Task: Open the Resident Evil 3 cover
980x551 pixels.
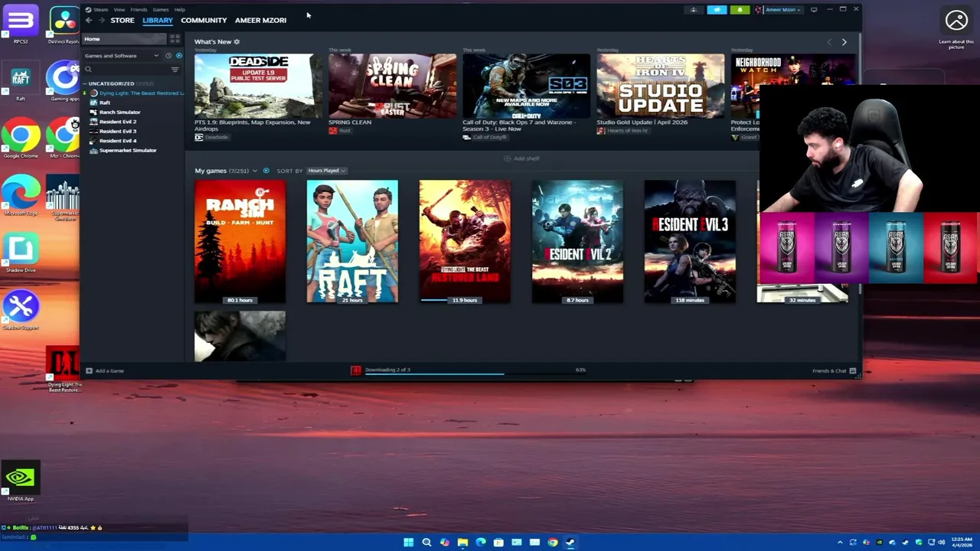Action: coord(690,241)
